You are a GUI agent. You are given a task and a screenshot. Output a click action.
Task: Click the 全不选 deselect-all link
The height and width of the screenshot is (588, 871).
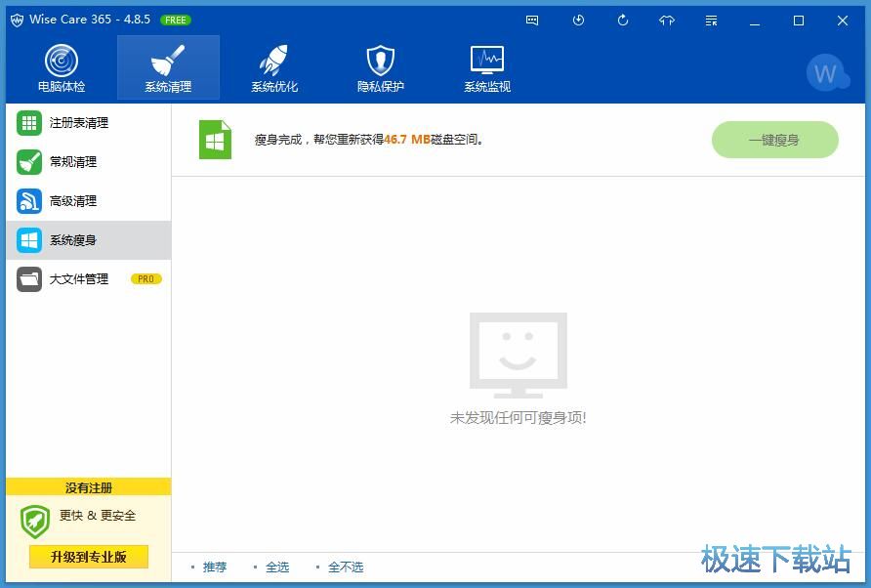click(346, 567)
